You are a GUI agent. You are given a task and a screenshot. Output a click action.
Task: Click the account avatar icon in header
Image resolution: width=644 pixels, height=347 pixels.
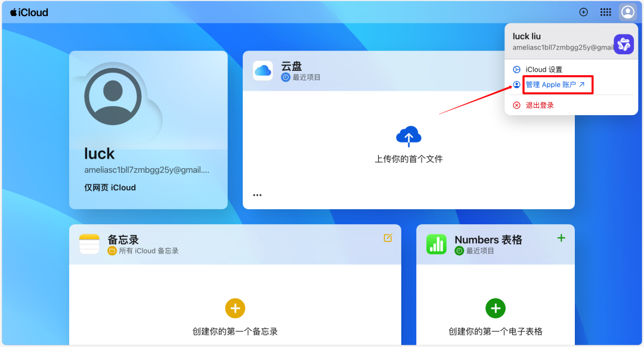[x=627, y=13]
